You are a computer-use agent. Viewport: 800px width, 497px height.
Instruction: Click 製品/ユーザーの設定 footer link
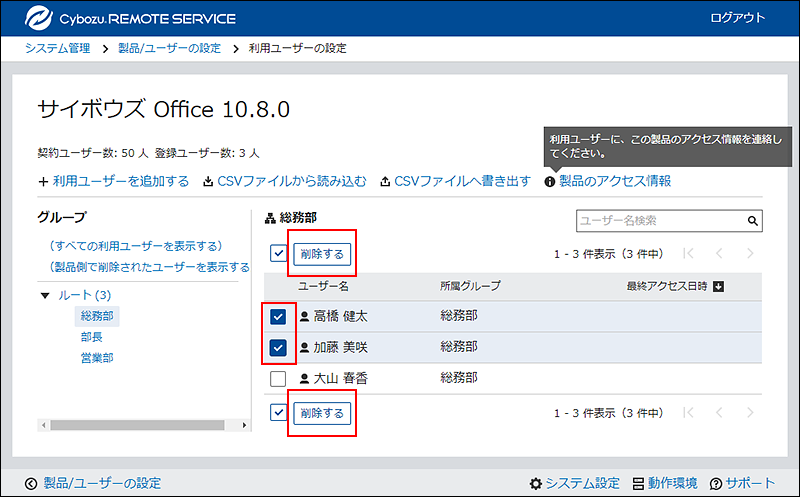point(102,483)
